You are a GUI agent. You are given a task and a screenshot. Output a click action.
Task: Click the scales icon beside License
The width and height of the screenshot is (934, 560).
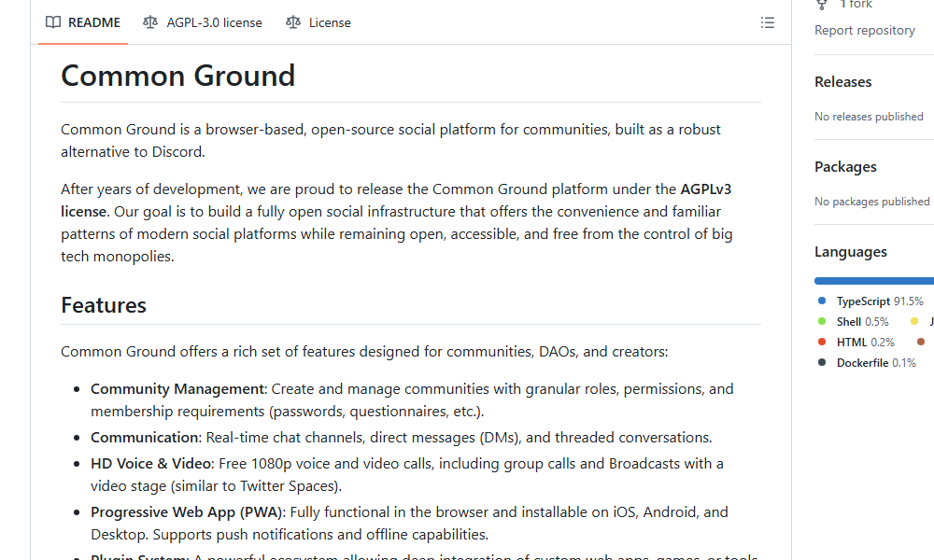[293, 22]
